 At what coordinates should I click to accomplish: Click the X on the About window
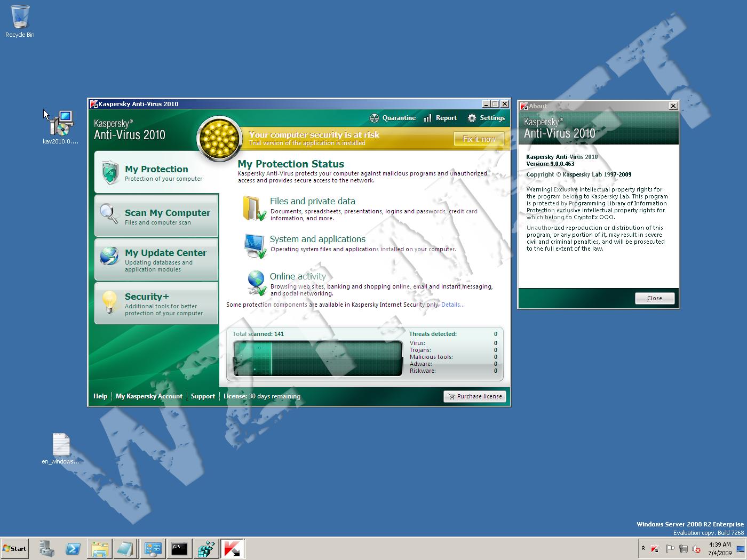pyautogui.click(x=673, y=106)
